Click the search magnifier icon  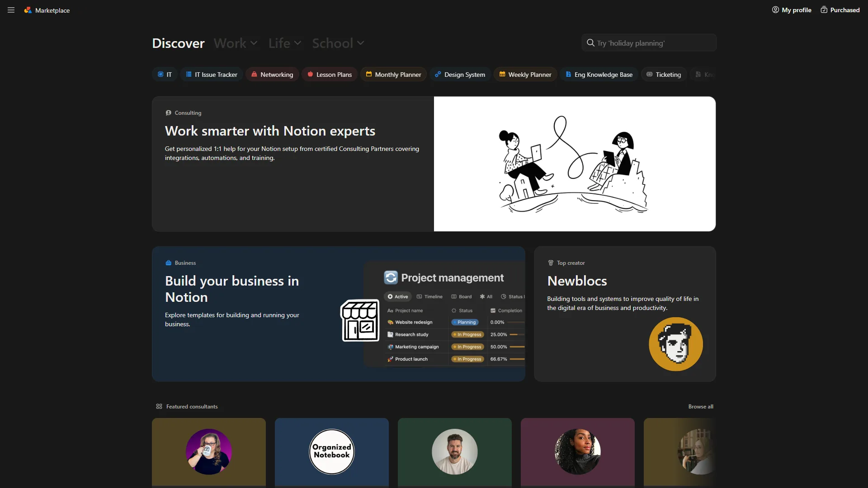click(590, 43)
